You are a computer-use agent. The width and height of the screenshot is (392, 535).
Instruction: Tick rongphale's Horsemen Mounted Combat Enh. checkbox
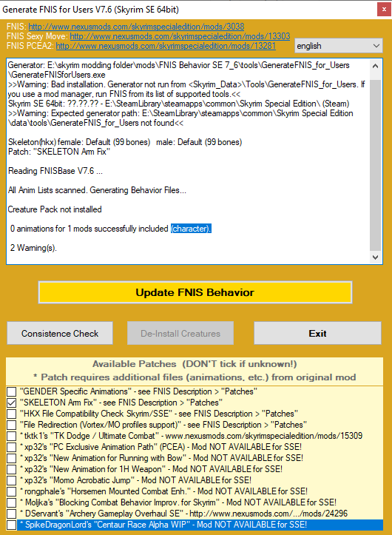tap(12, 491)
